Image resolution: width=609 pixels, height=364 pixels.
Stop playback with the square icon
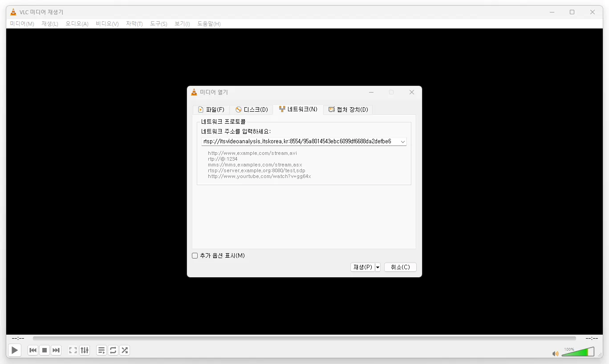pos(45,350)
